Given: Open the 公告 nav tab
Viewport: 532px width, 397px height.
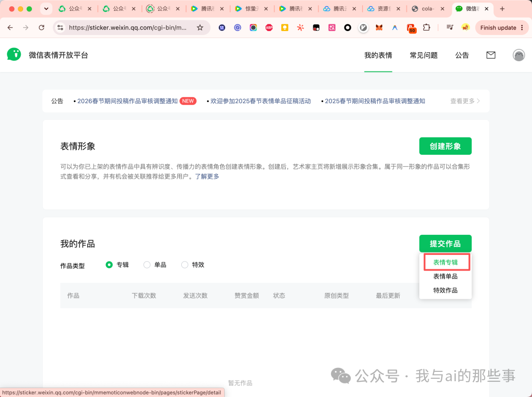Looking at the screenshot, I should pos(462,55).
